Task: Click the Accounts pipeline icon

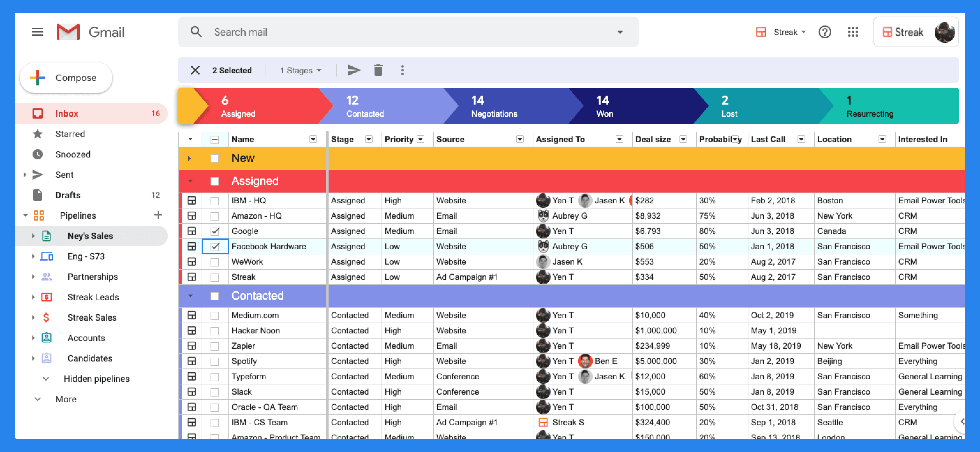Action: [x=46, y=338]
